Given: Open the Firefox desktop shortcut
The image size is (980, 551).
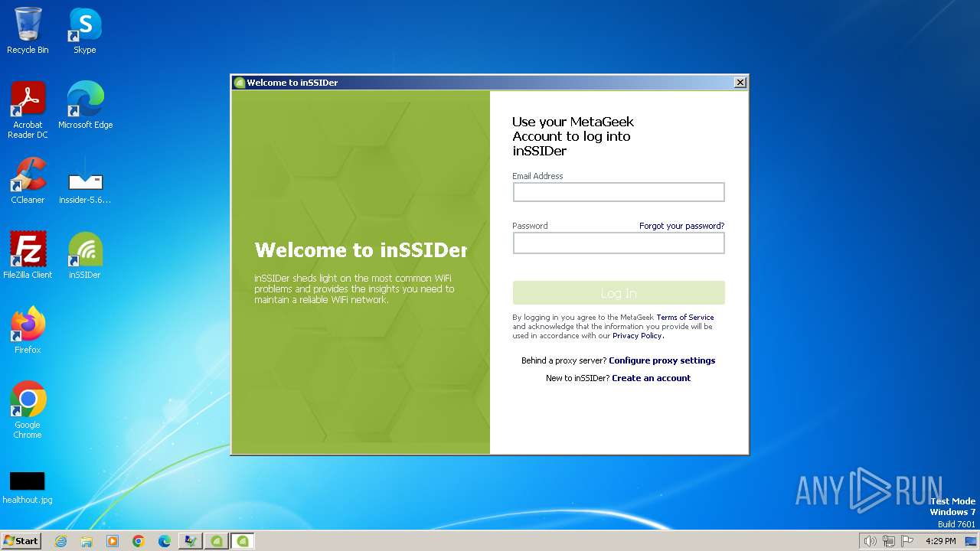Looking at the screenshot, I should tap(28, 331).
